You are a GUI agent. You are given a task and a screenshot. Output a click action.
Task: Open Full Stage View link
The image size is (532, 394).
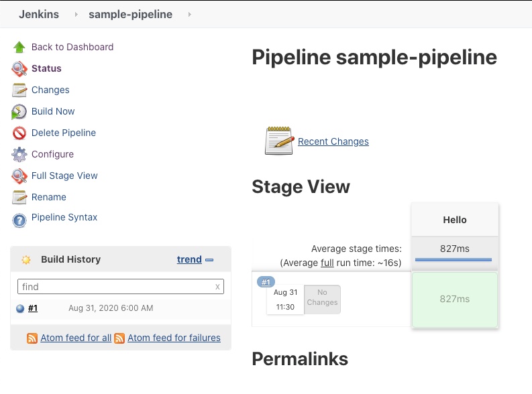click(64, 176)
